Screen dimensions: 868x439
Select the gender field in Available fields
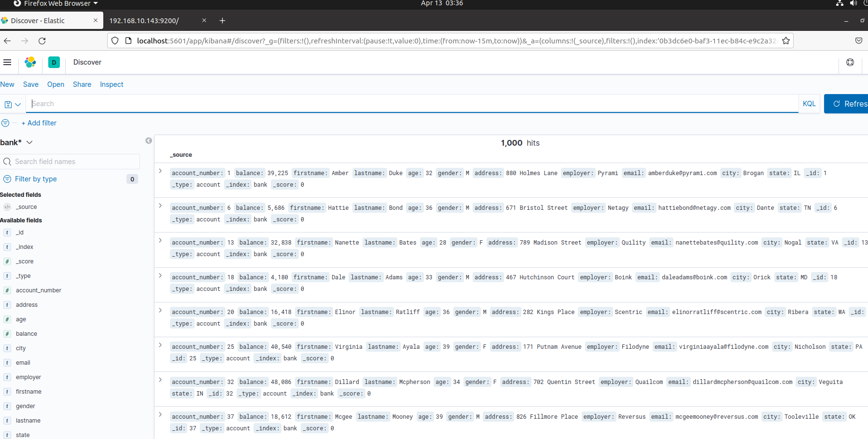point(26,406)
